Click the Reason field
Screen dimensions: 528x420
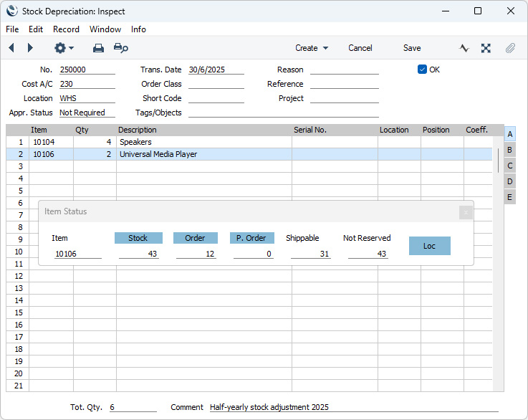[x=345, y=70]
